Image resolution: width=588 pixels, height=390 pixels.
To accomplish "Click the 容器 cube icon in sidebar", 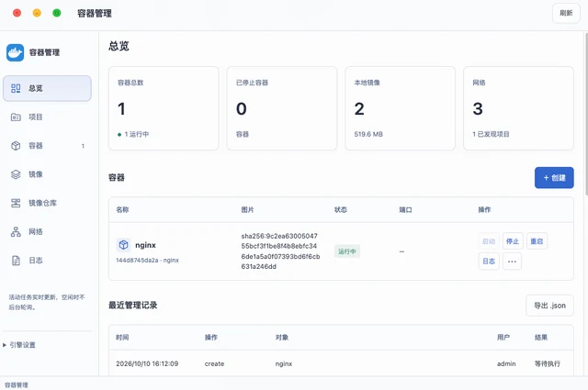I will click(16, 146).
